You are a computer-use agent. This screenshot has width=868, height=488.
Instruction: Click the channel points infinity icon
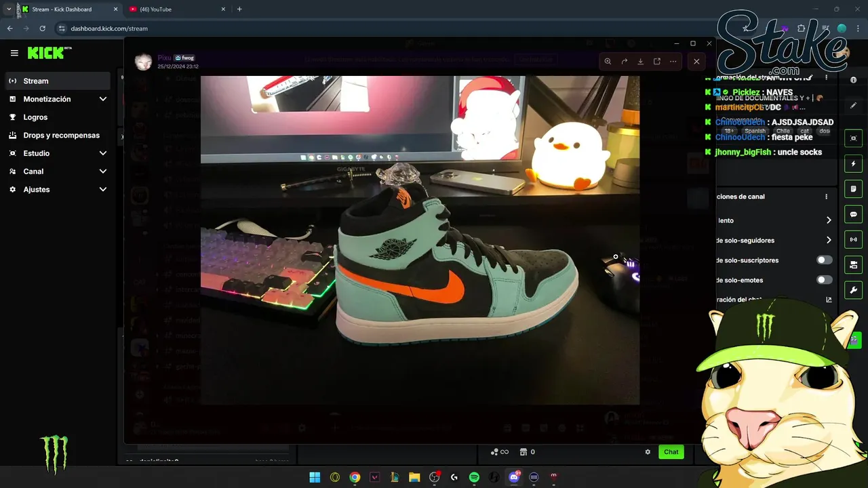click(x=500, y=452)
